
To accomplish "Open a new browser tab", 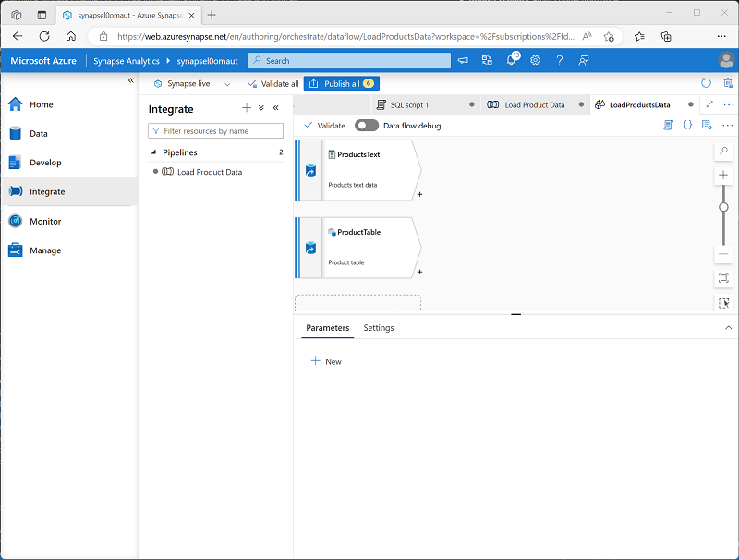I will point(212,15).
